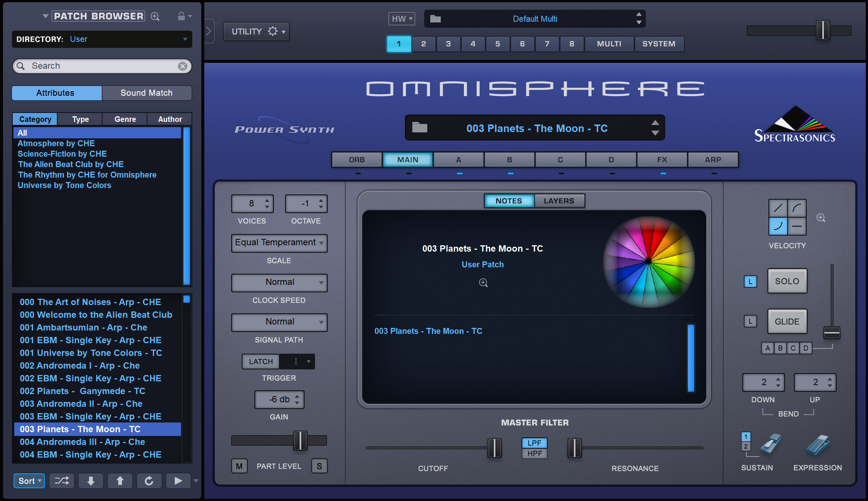This screenshot has width=868, height=501.
Task: Toggle the LATCH trigger button
Action: coord(261,362)
